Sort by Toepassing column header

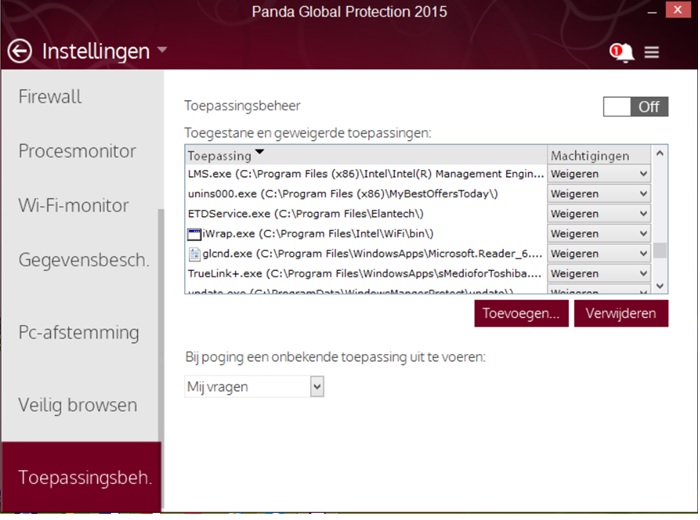[x=366, y=155]
